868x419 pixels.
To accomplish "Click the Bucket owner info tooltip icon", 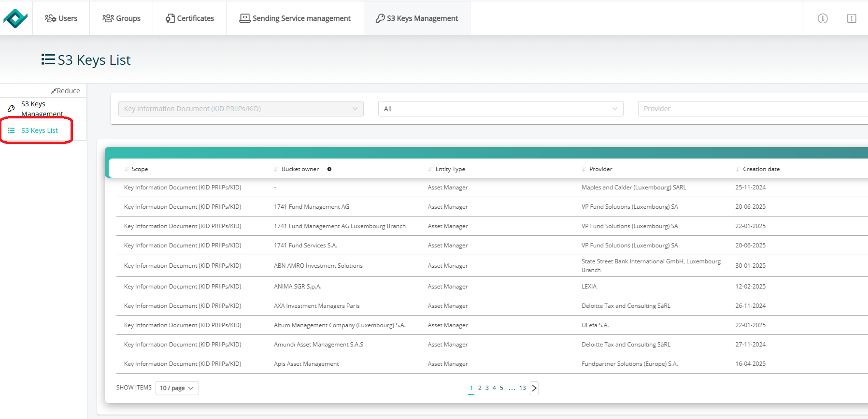I will pyautogui.click(x=329, y=169).
